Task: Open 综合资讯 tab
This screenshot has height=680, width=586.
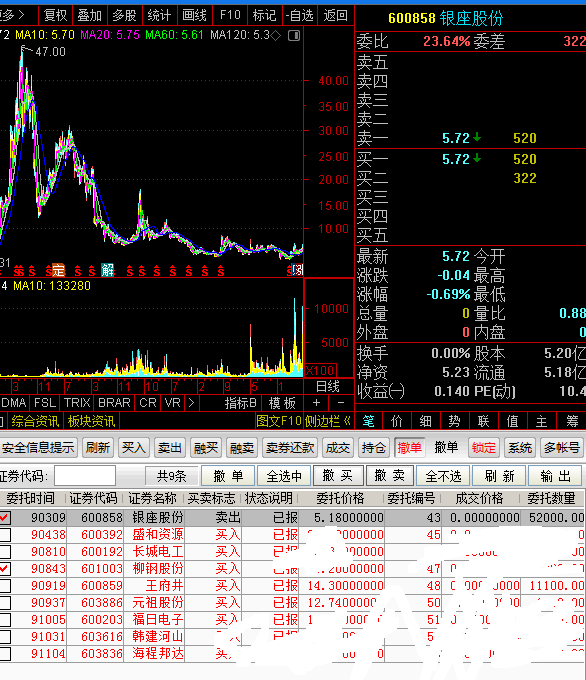Action: point(35,421)
